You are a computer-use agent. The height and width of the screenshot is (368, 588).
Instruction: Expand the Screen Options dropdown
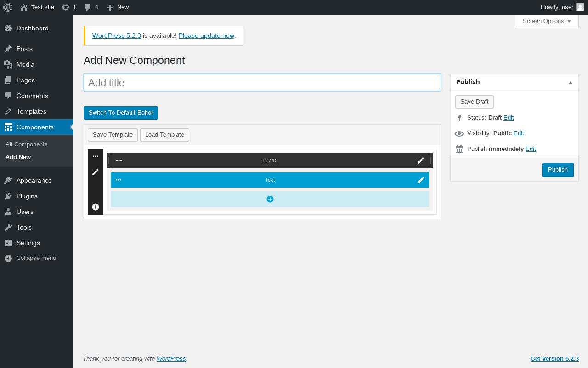[x=547, y=21]
